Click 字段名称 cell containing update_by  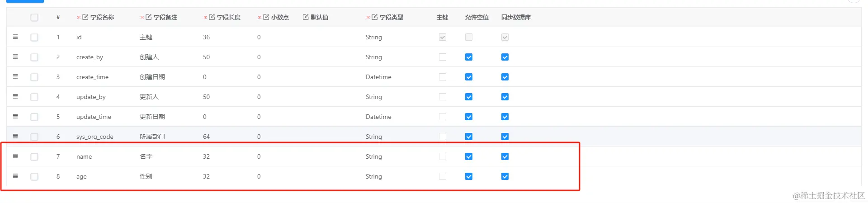click(x=91, y=97)
